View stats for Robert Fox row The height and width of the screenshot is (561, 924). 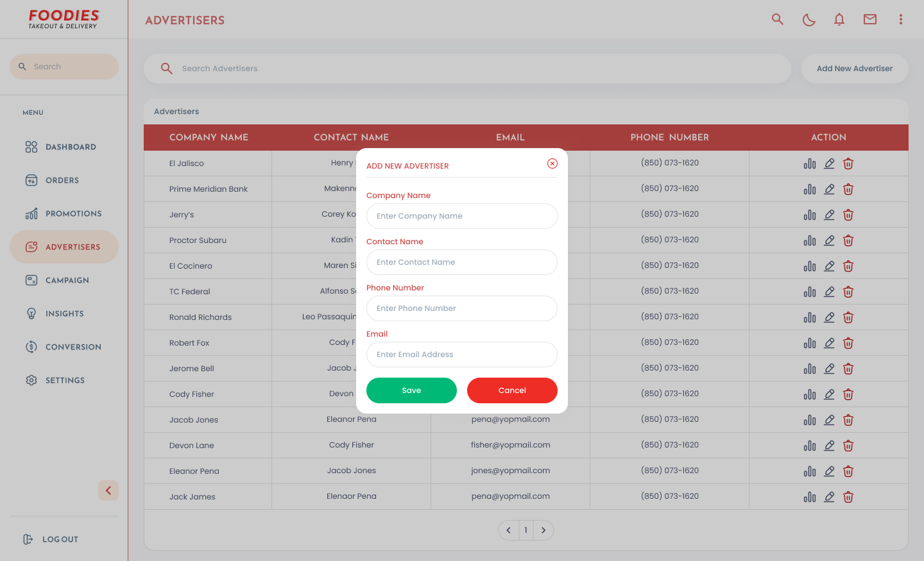pyautogui.click(x=810, y=343)
